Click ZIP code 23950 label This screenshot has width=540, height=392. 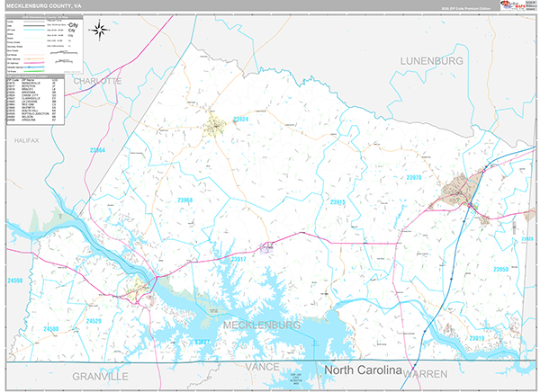500,269
